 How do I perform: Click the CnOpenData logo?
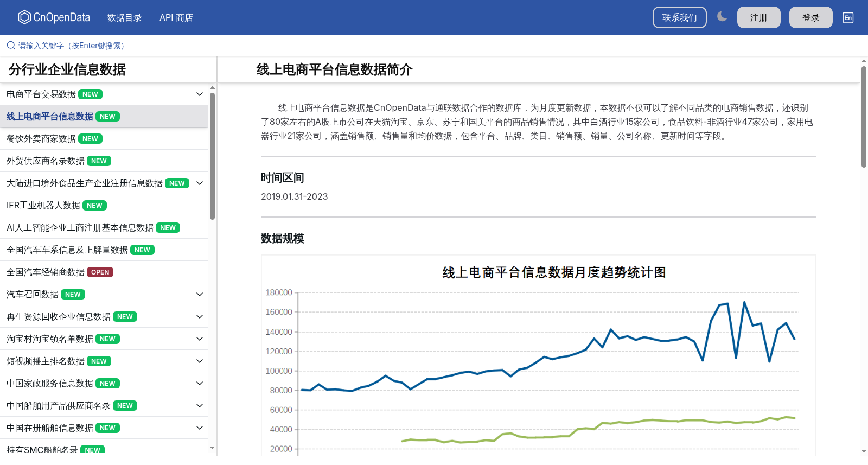54,17
